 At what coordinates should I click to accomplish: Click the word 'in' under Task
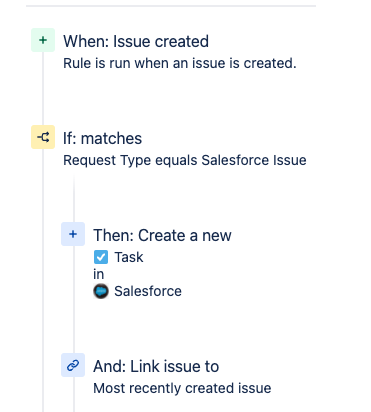(x=99, y=274)
